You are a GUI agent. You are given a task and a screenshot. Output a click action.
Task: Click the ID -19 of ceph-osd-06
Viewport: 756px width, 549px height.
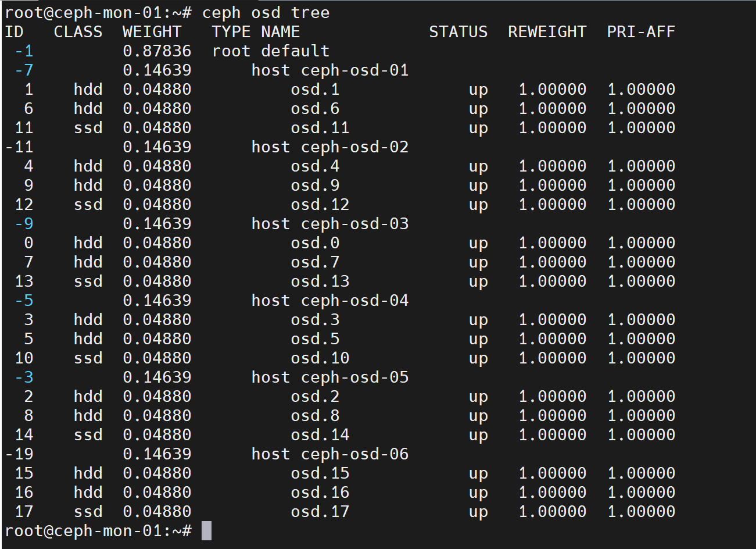[19, 454]
